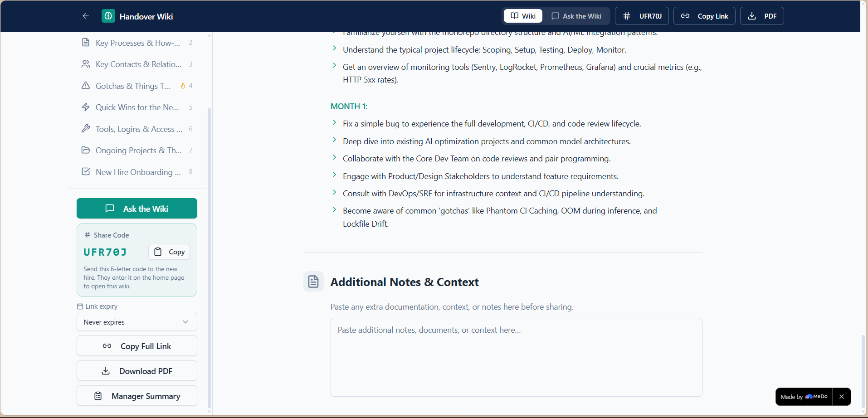
Task: Switch to the Ask the Wiki tab
Action: pos(576,16)
